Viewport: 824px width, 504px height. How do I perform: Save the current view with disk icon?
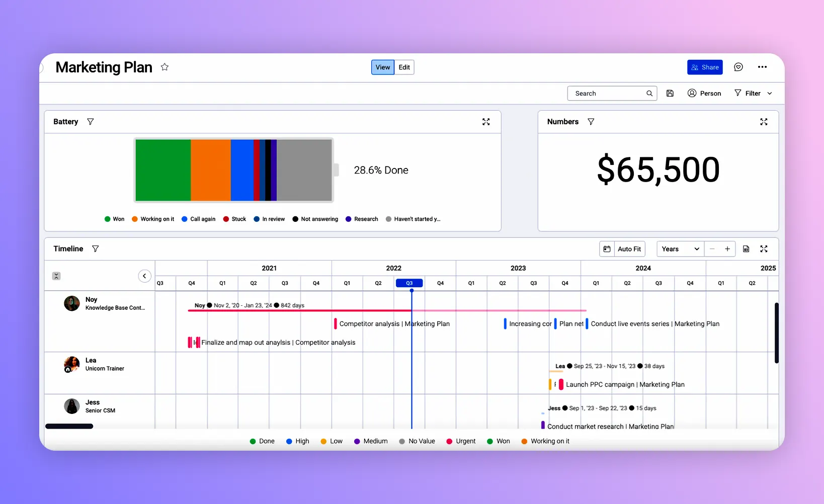tap(670, 93)
